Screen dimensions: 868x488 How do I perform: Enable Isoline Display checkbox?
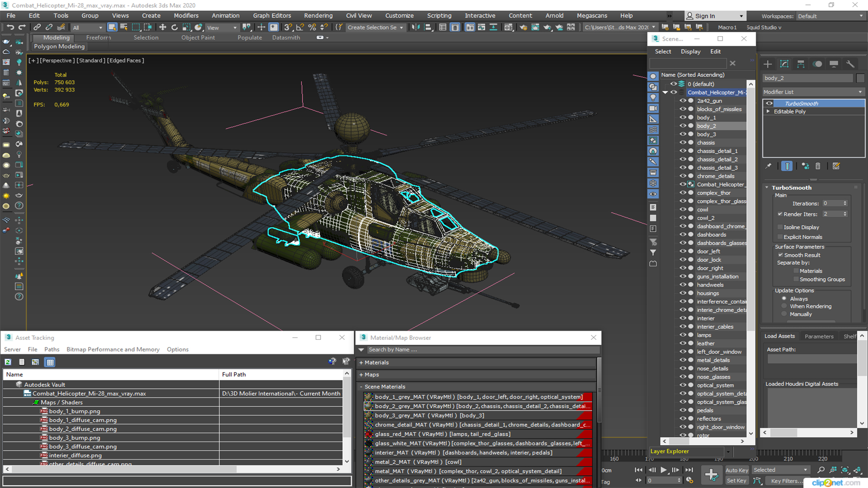pos(780,227)
